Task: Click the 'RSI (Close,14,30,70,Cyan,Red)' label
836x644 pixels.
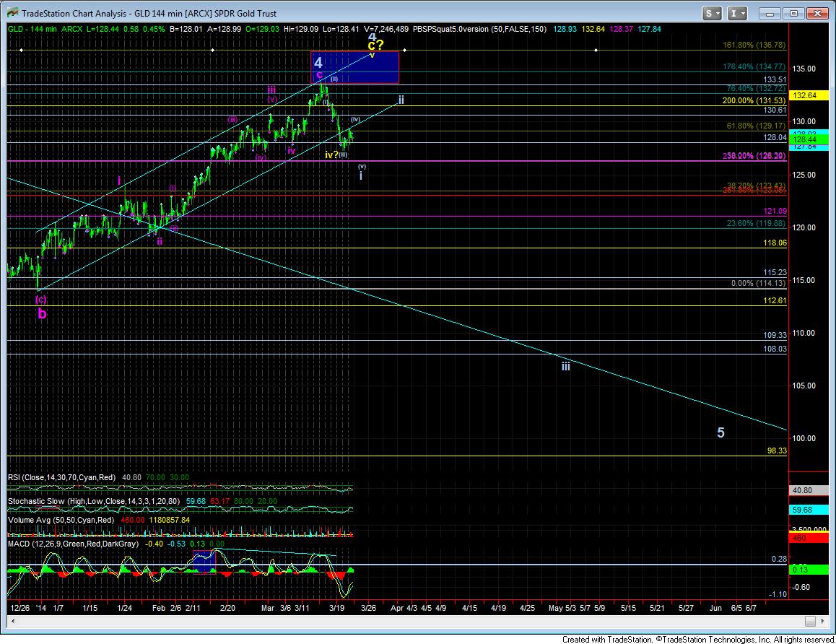Action: point(61,478)
